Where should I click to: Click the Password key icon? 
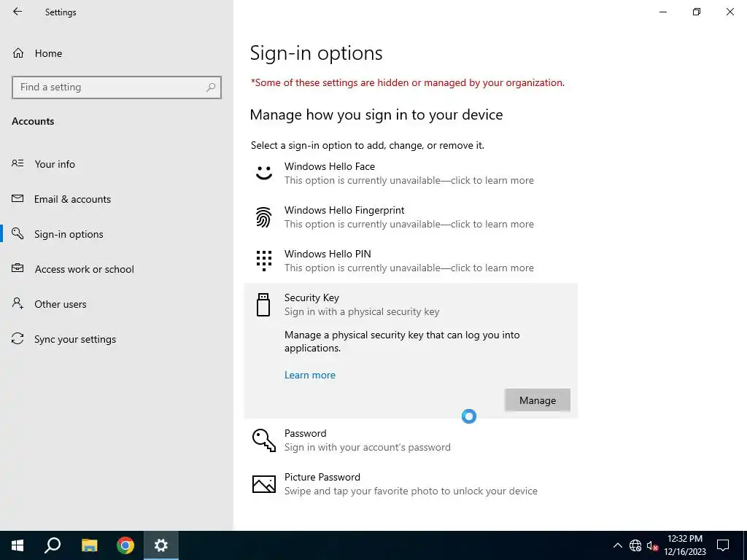pyautogui.click(x=264, y=440)
